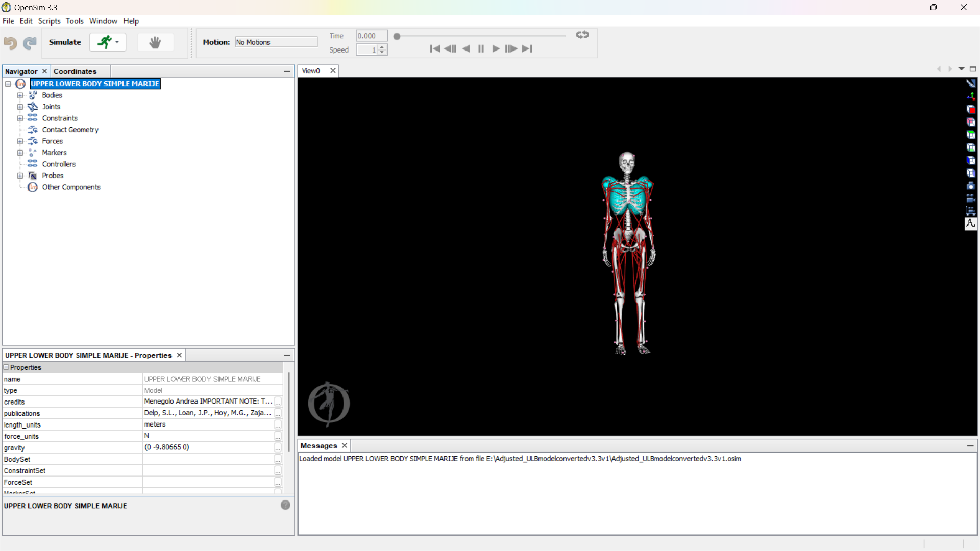This screenshot has height=551, width=980.
Task: Jump to end of motion
Action: (x=527, y=49)
